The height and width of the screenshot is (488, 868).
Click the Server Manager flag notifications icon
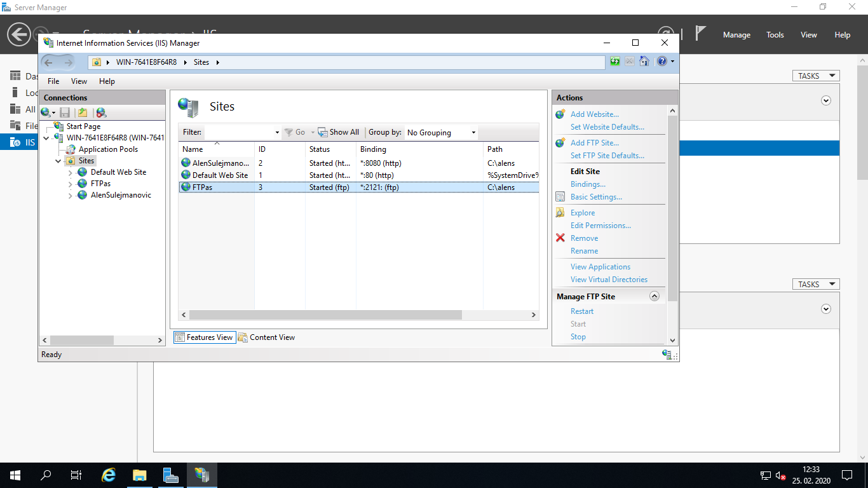(x=700, y=34)
